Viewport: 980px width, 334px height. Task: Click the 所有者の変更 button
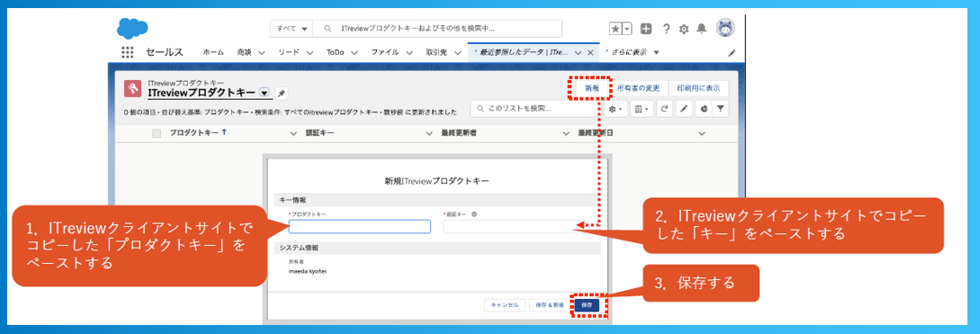[x=638, y=88]
